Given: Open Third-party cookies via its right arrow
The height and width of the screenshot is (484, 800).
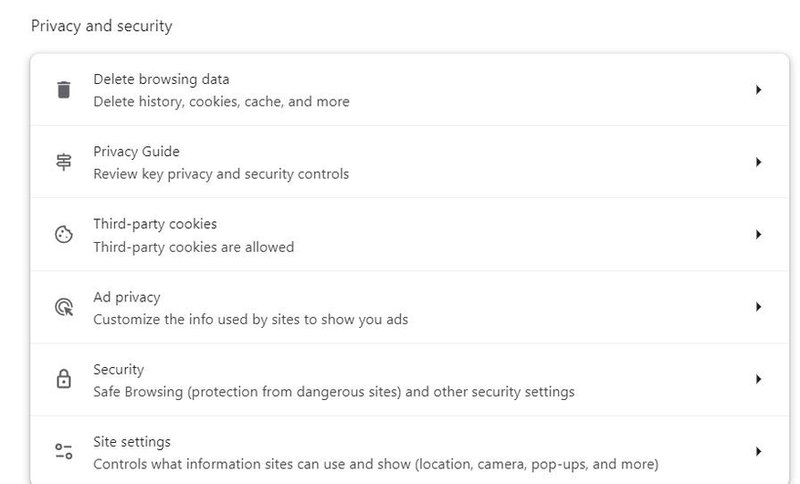Looking at the screenshot, I should (x=759, y=235).
